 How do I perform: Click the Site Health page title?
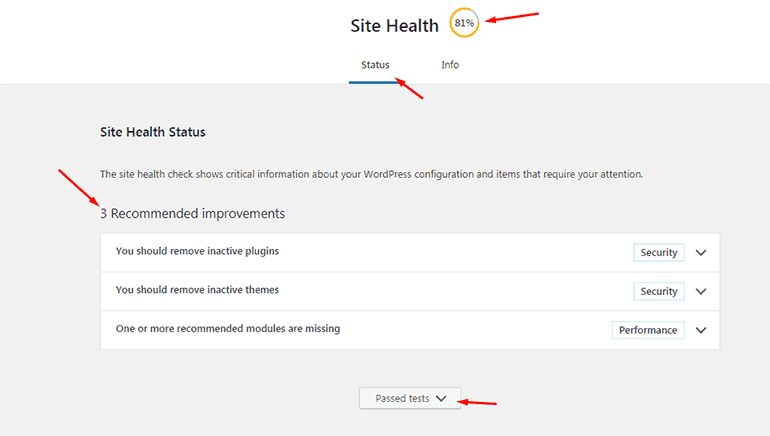[x=394, y=26]
